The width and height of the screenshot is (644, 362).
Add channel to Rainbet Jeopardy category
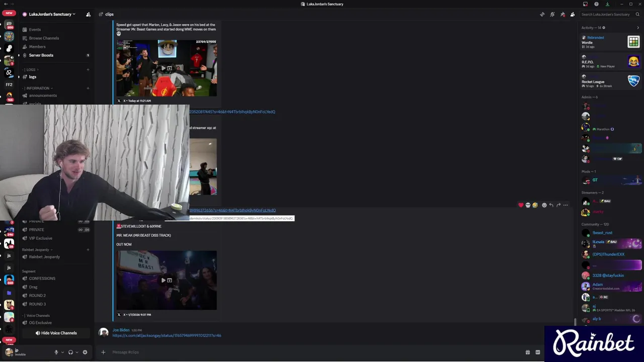click(88, 249)
